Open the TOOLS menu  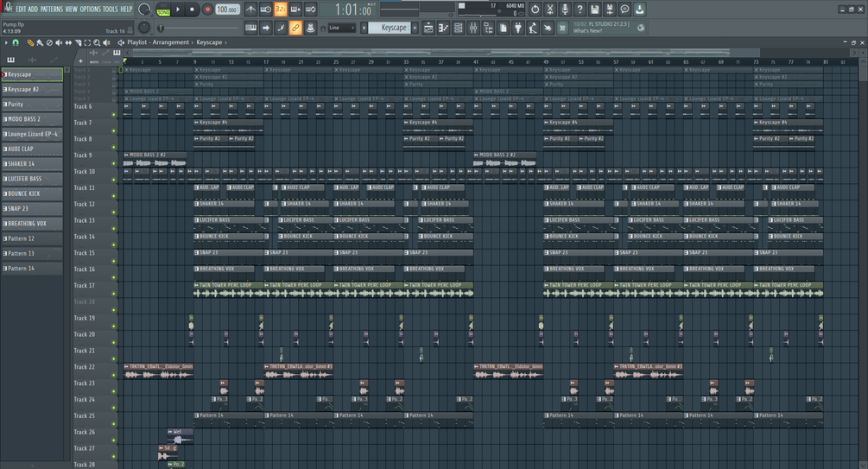pos(111,9)
